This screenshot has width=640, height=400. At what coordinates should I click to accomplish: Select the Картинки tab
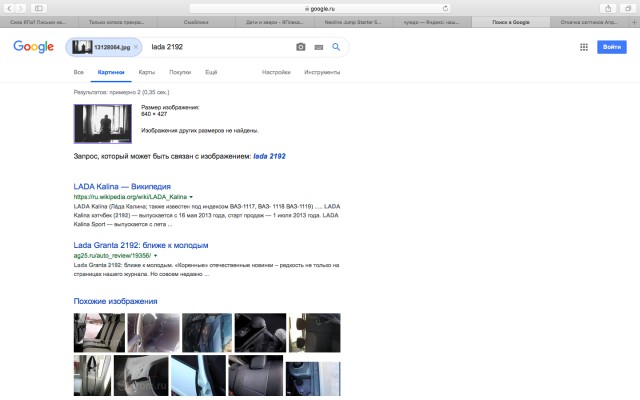click(x=111, y=72)
